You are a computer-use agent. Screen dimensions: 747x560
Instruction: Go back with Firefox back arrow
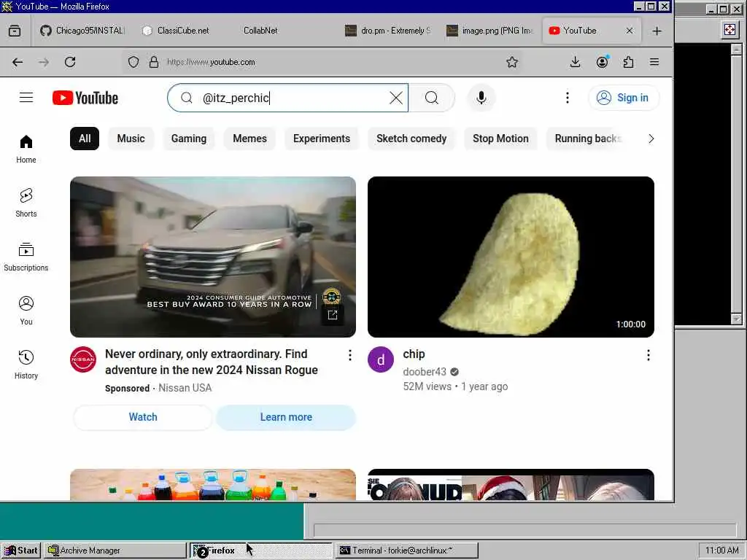click(18, 62)
